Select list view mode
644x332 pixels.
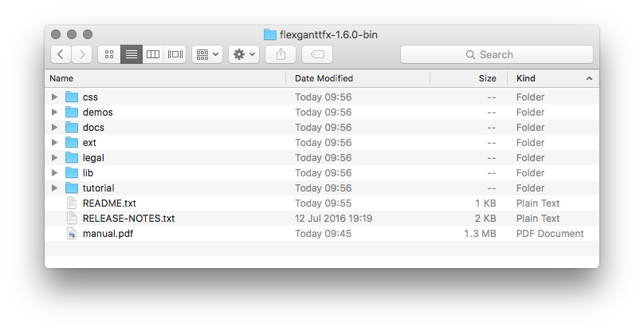click(132, 54)
